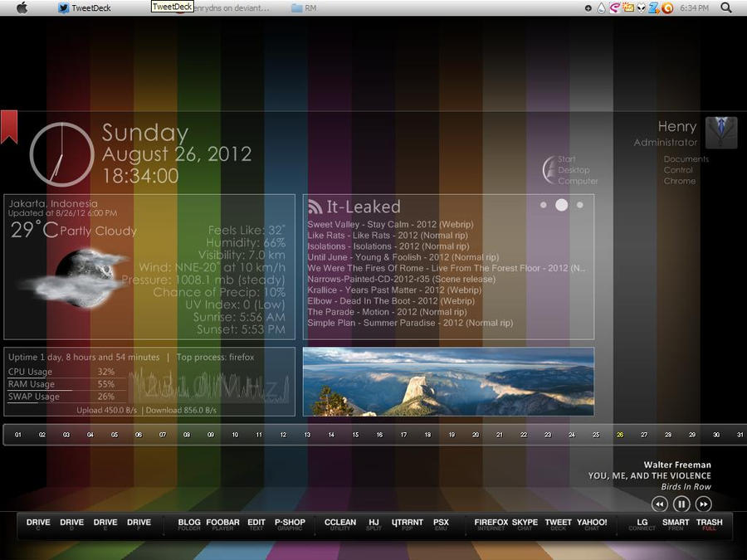Open the Documents shortcut

click(686, 159)
